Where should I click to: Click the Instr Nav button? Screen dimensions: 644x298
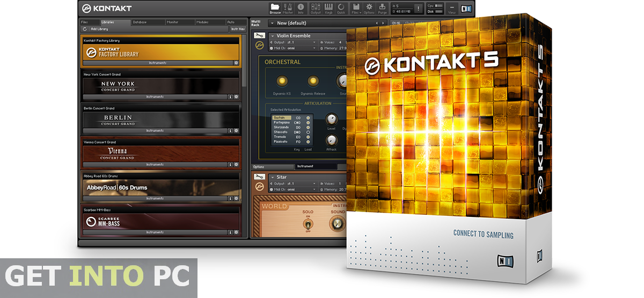tap(238, 28)
